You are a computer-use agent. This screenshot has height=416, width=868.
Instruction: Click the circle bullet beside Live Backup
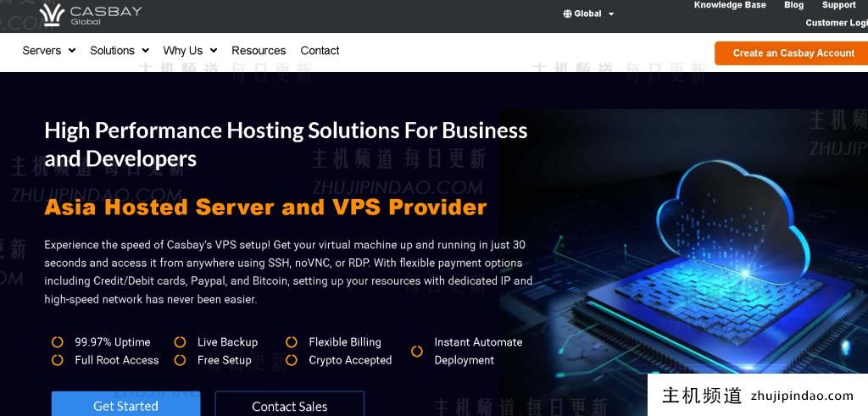click(180, 342)
